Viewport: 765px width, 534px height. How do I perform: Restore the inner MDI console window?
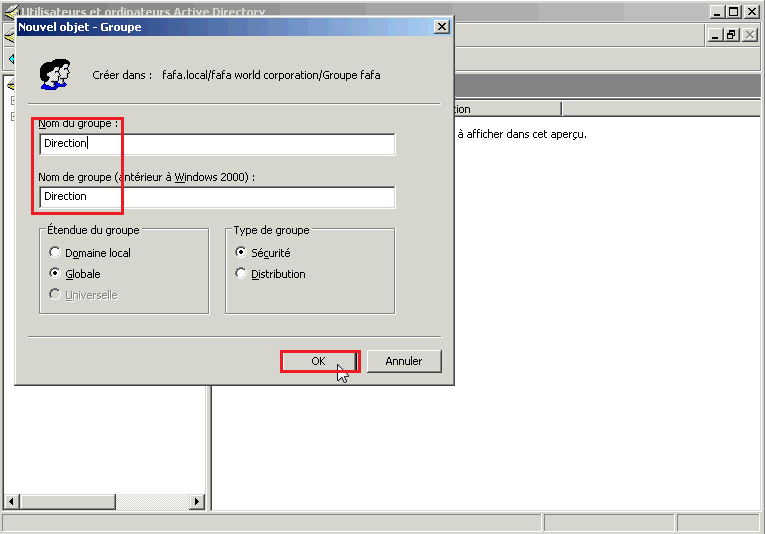tap(731, 35)
